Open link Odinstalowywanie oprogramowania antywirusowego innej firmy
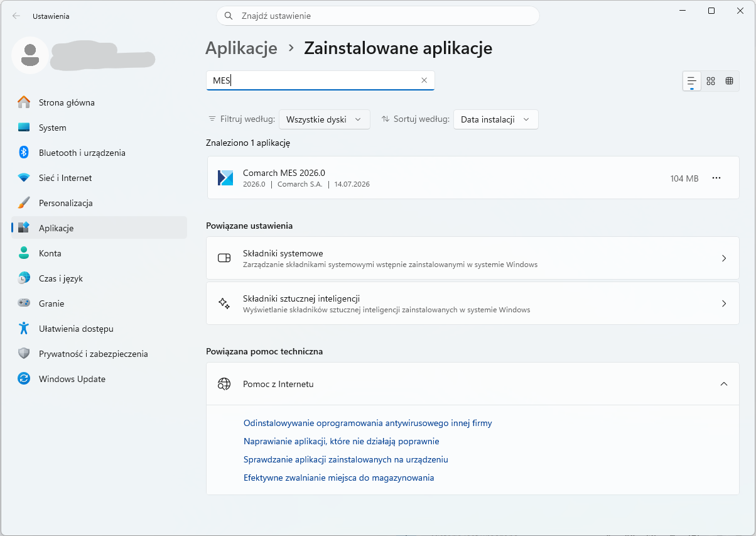The image size is (756, 536). coord(368,424)
